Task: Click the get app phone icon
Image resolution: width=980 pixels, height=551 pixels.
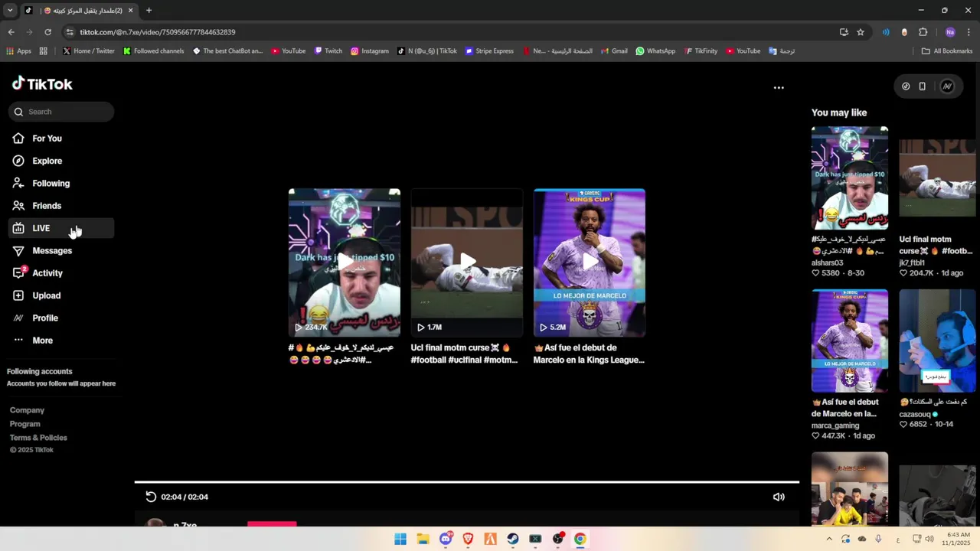Action: 923,86
